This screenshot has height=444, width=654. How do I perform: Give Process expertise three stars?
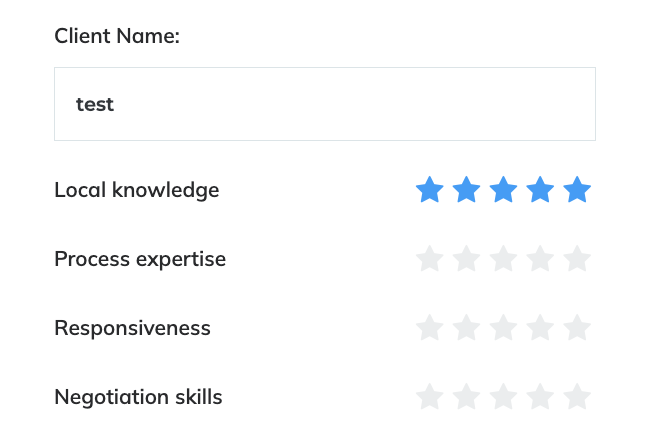point(503,259)
